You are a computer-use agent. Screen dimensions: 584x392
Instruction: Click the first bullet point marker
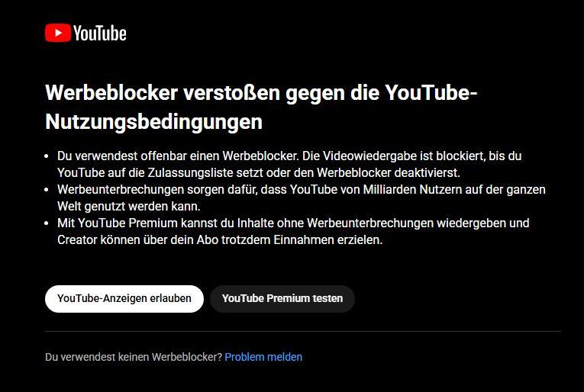click(x=49, y=156)
